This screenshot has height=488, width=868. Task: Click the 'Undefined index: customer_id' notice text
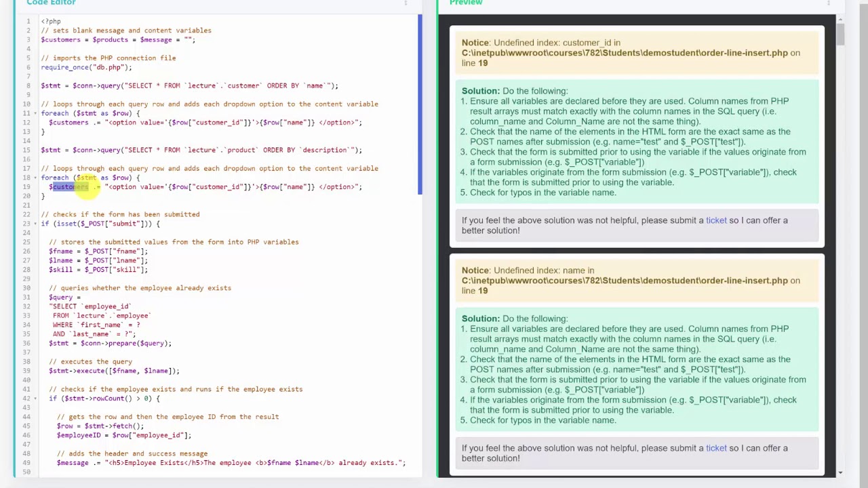coord(557,43)
